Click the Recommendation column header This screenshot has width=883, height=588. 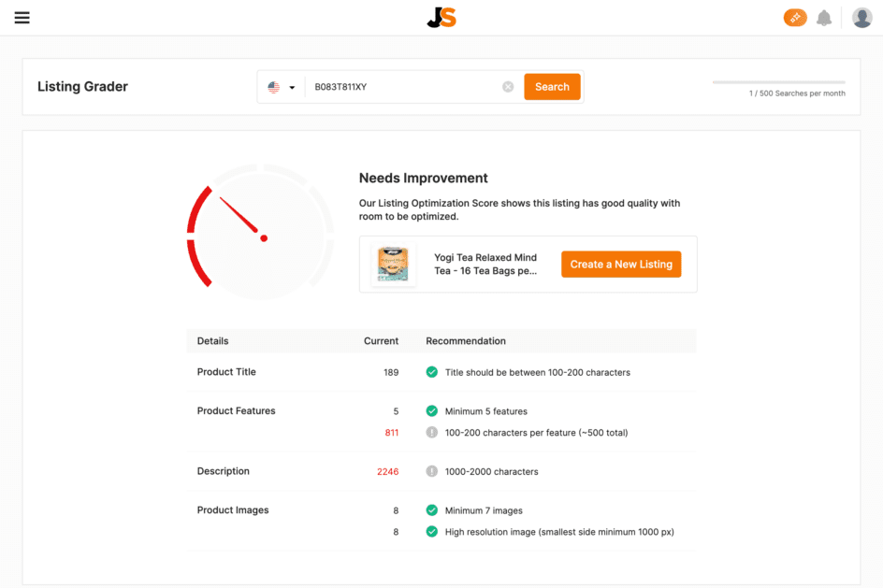pos(466,341)
